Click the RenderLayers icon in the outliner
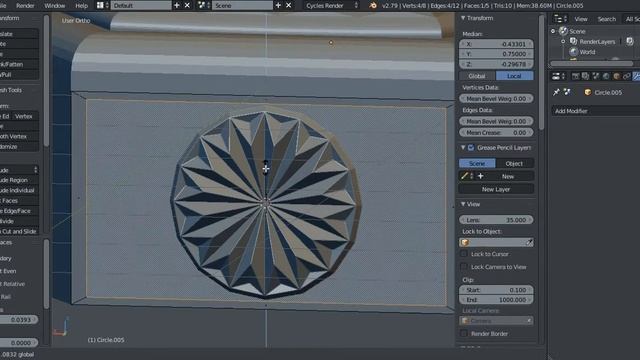Image resolution: width=640 pixels, height=360 pixels. pos(573,41)
